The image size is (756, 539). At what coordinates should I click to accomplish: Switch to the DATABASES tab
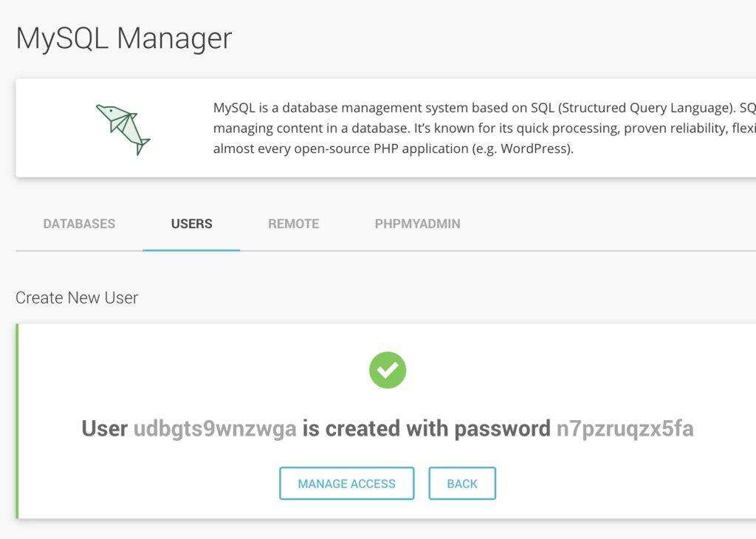coord(79,224)
